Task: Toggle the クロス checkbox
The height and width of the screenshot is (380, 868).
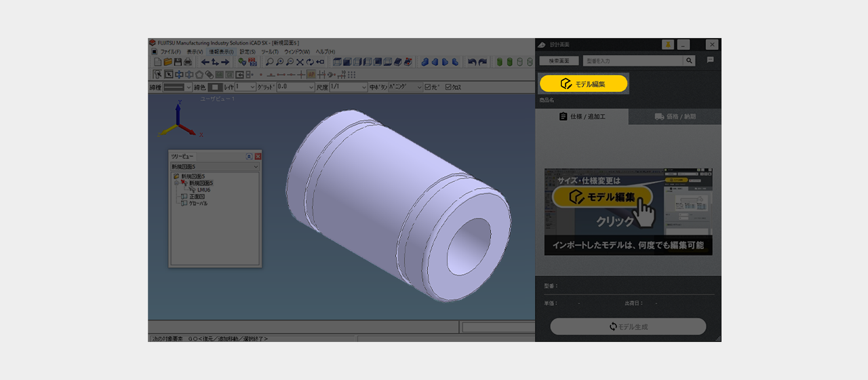Action: click(x=448, y=88)
